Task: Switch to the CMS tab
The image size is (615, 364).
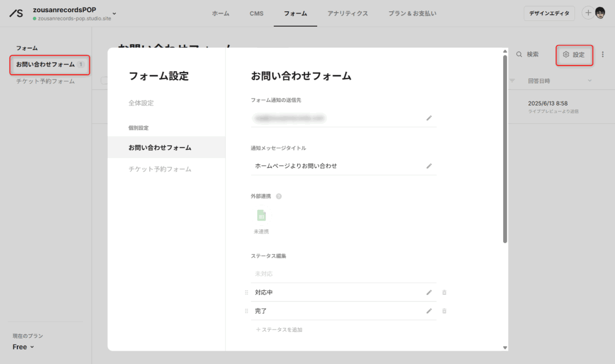Action: pos(256,13)
